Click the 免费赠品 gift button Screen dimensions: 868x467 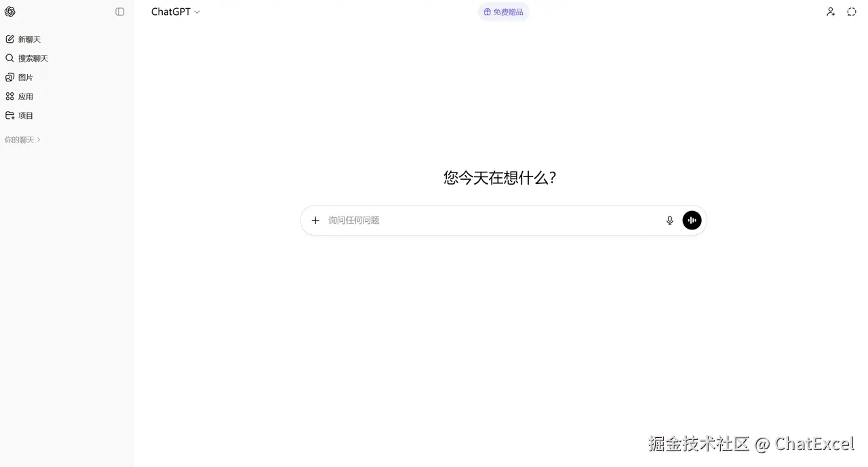pyautogui.click(x=504, y=12)
